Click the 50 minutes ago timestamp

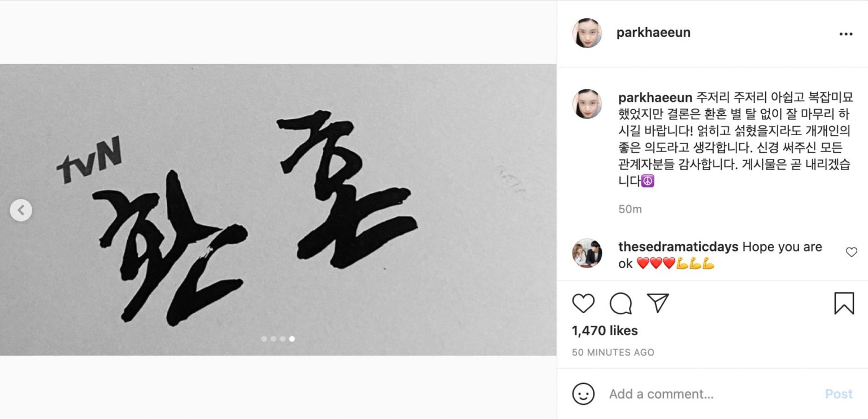(613, 352)
